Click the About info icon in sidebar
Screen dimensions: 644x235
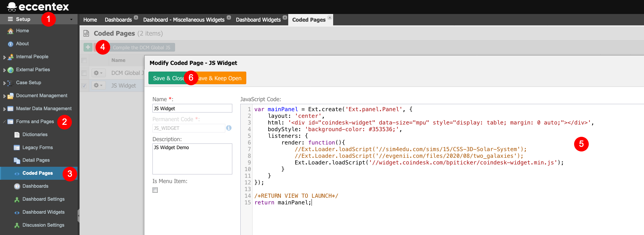pos(10,44)
